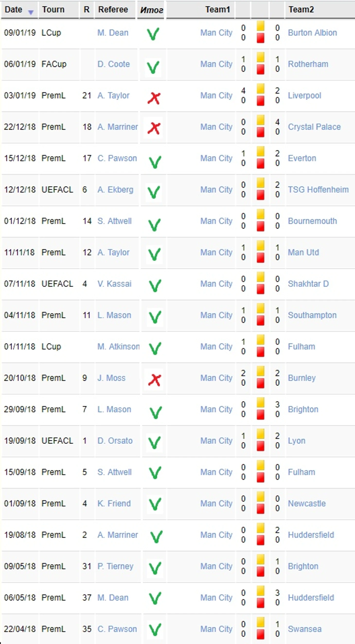Click the Referee column header
The image size is (355, 644).
pos(113,9)
